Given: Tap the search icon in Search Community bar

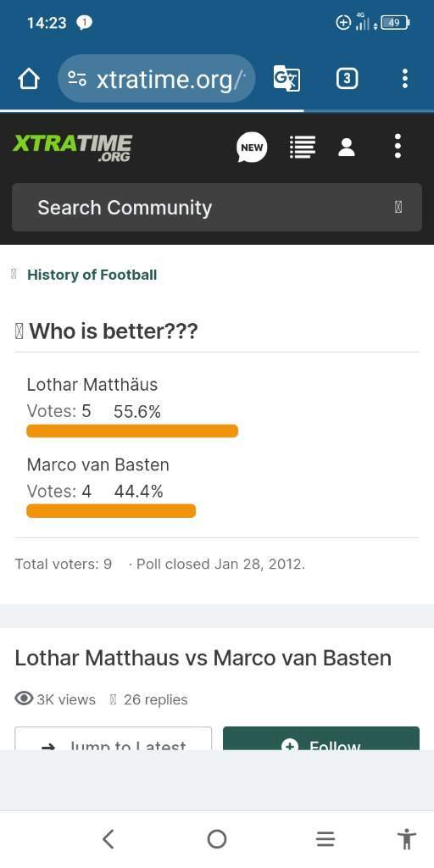Looking at the screenshot, I should click(x=398, y=208).
